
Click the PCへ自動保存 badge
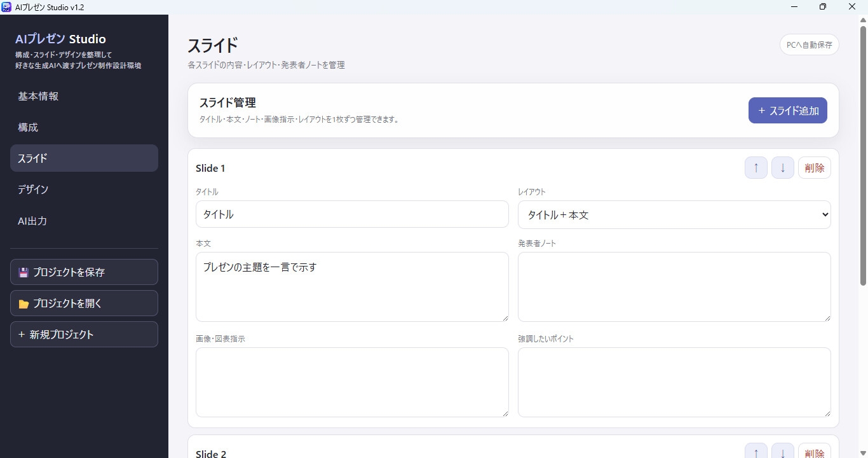tap(810, 45)
